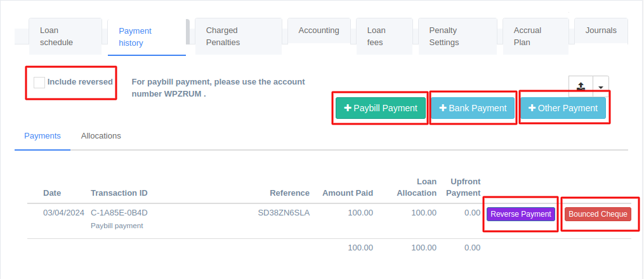Expand the export dropdown caret
The image size is (644, 279).
coord(600,86)
